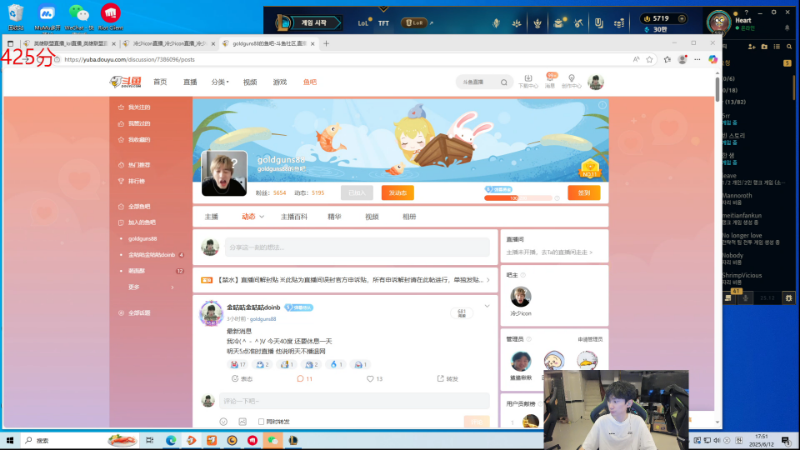Add to favorites star in address bar
Viewport: 800px width, 450px height.
[649, 60]
